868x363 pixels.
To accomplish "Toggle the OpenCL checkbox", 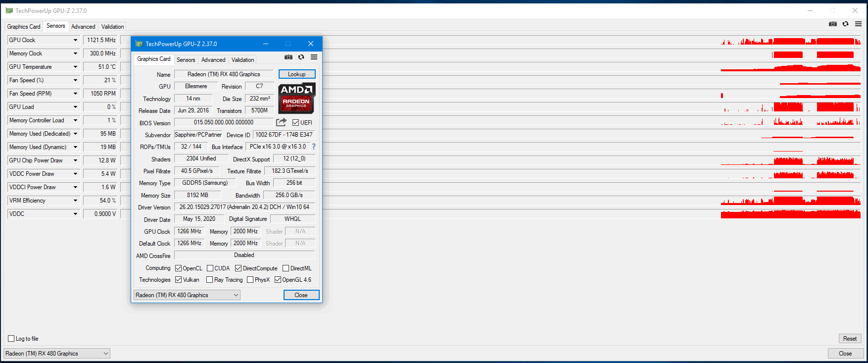I will pyautogui.click(x=179, y=268).
